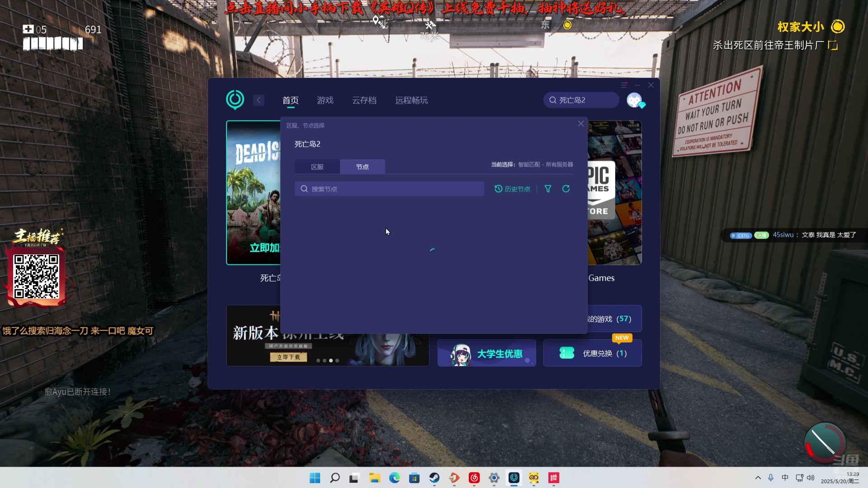Minimize the accelerator window
This screenshot has width=868, height=488.
[637, 85]
